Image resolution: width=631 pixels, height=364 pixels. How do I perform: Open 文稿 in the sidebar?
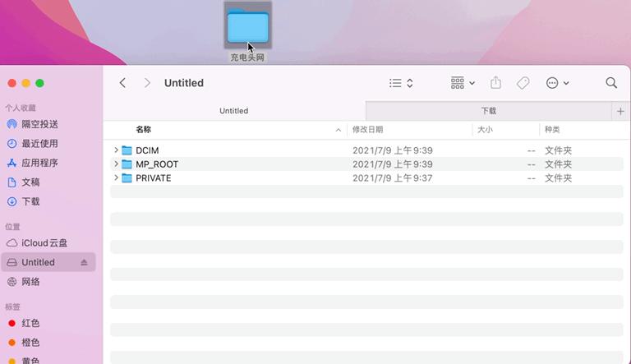30,182
